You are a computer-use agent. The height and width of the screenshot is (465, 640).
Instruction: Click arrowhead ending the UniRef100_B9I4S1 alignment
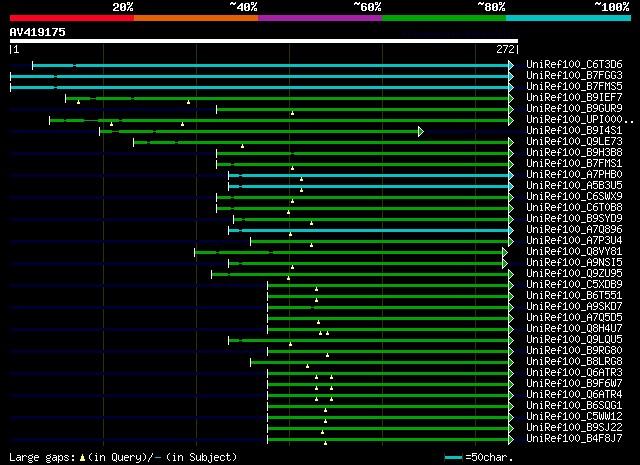(421, 131)
